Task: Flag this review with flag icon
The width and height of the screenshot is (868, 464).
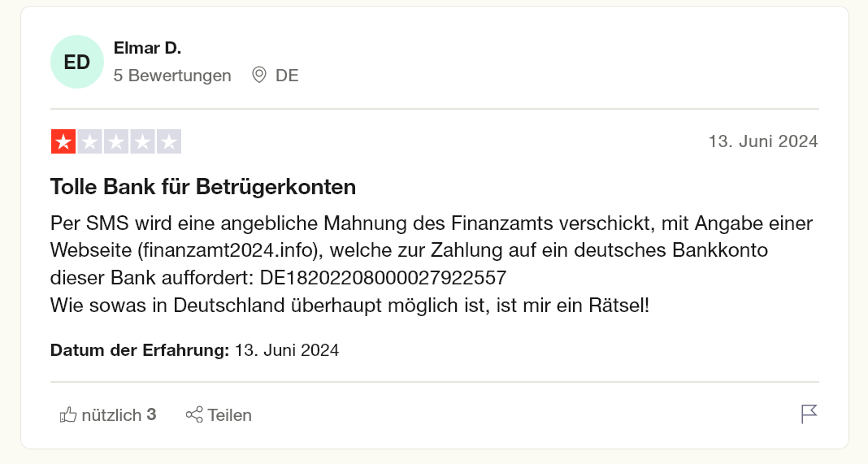Action: [809, 414]
